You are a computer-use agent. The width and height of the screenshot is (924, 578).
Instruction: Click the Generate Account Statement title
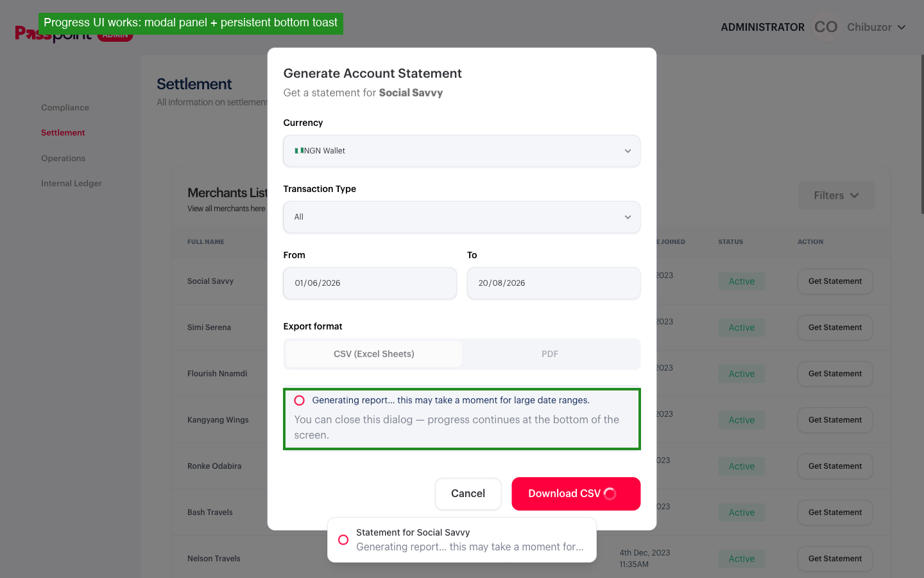click(373, 73)
